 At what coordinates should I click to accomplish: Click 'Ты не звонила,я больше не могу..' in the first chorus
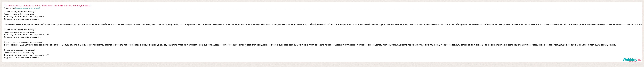(19, 14)
